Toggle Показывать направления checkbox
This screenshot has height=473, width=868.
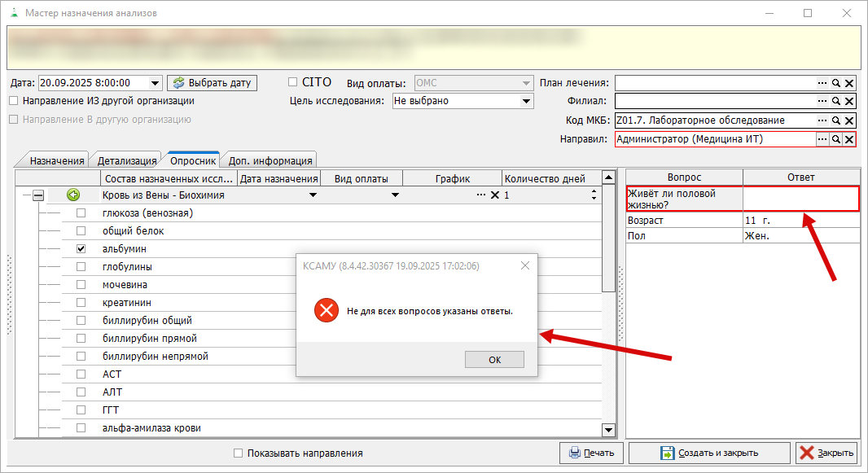coord(238,453)
